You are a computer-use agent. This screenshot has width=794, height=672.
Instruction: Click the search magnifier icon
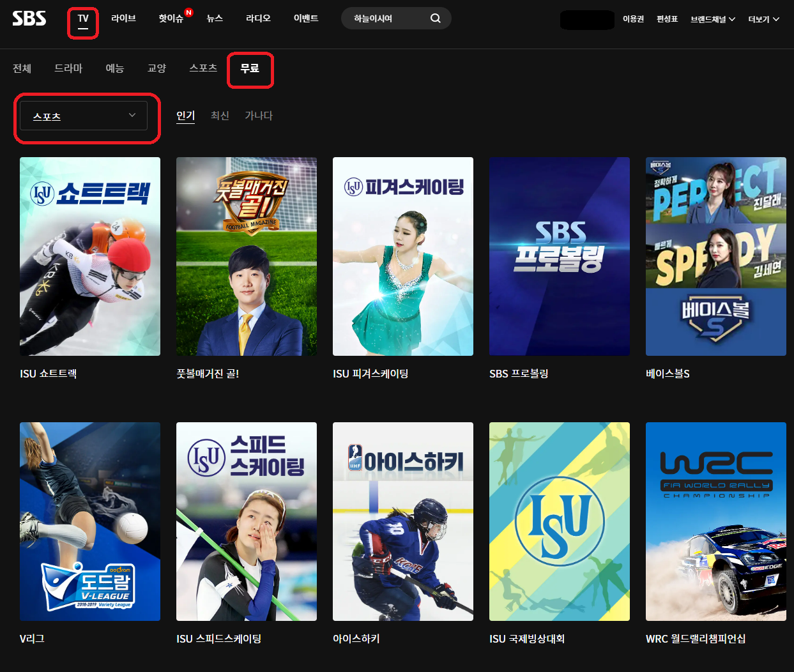[x=436, y=19]
